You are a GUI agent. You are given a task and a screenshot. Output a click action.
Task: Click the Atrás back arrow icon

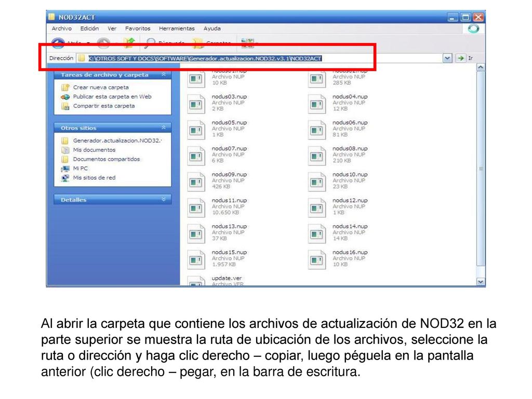58,42
